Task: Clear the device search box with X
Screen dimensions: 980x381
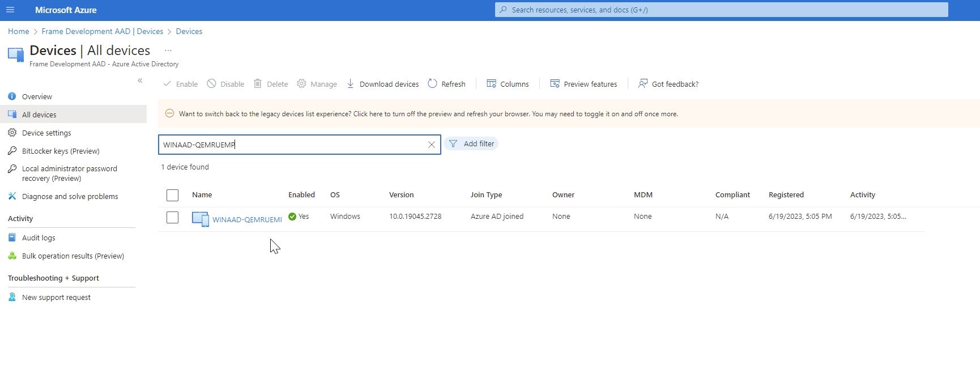Action: click(432, 145)
